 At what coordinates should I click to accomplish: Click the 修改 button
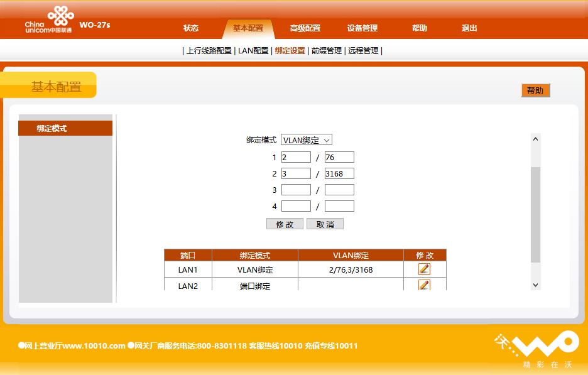pos(285,224)
